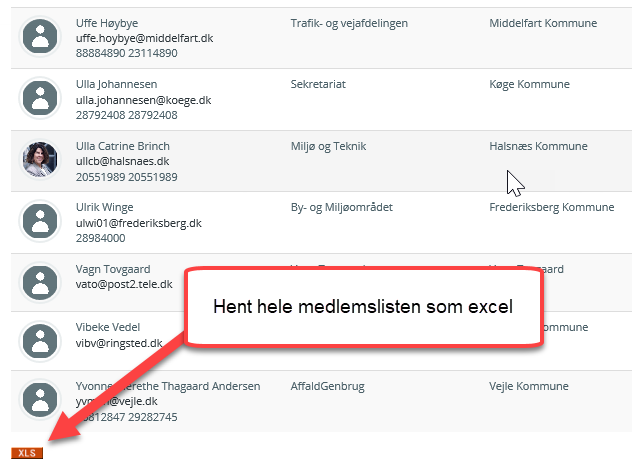The width and height of the screenshot is (632, 474).
Task: Click Køge Kommune organization text
Action: (529, 85)
